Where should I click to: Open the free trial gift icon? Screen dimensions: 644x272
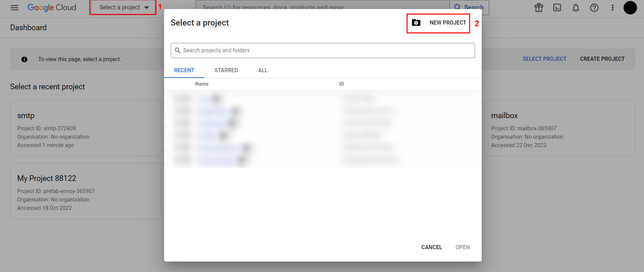pos(539,8)
